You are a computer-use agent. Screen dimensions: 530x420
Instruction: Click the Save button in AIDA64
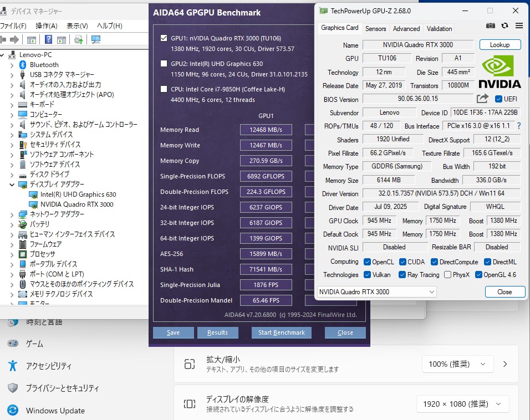[x=174, y=332]
